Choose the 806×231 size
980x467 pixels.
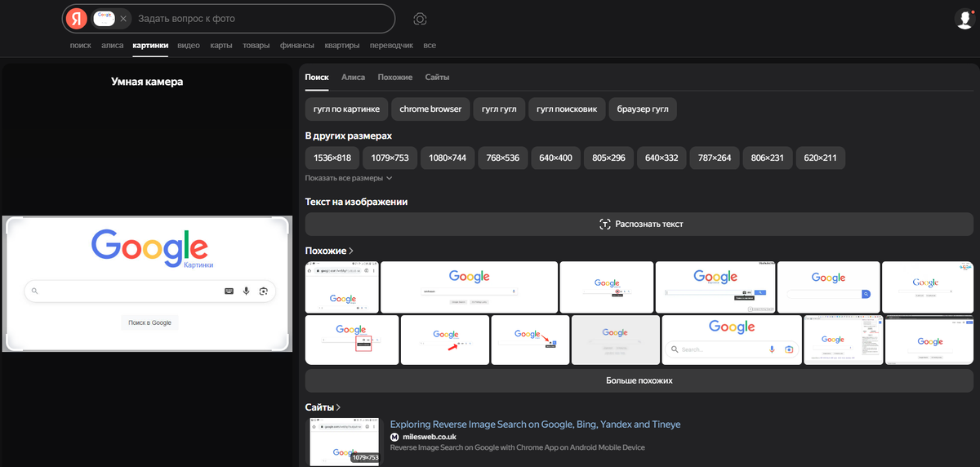768,158
